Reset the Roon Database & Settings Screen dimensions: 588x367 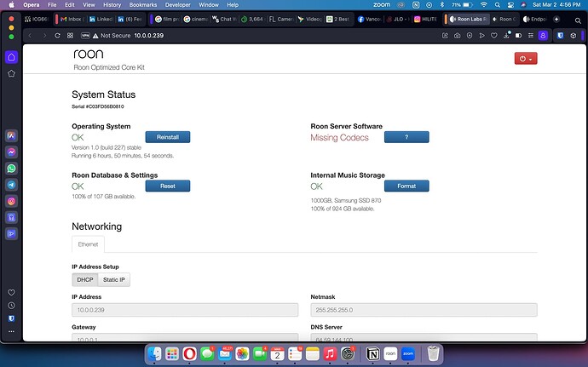tap(168, 186)
